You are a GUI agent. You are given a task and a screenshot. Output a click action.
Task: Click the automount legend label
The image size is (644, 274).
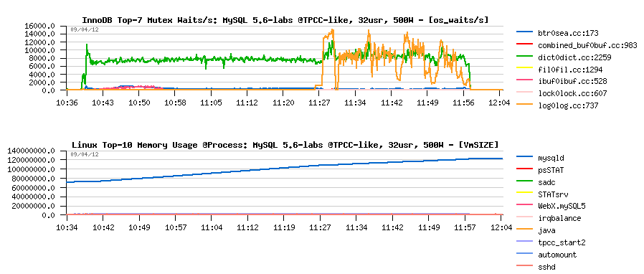tap(557, 255)
